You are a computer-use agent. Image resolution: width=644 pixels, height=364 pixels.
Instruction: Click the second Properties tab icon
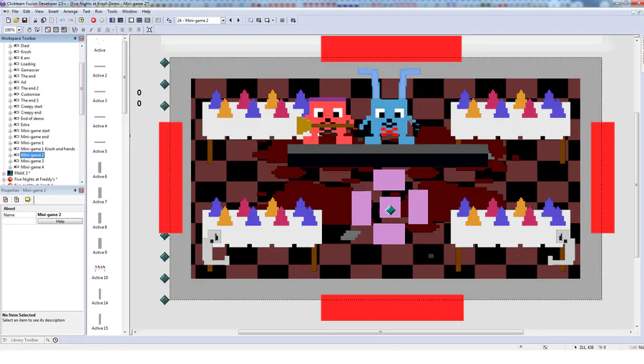(x=16, y=200)
